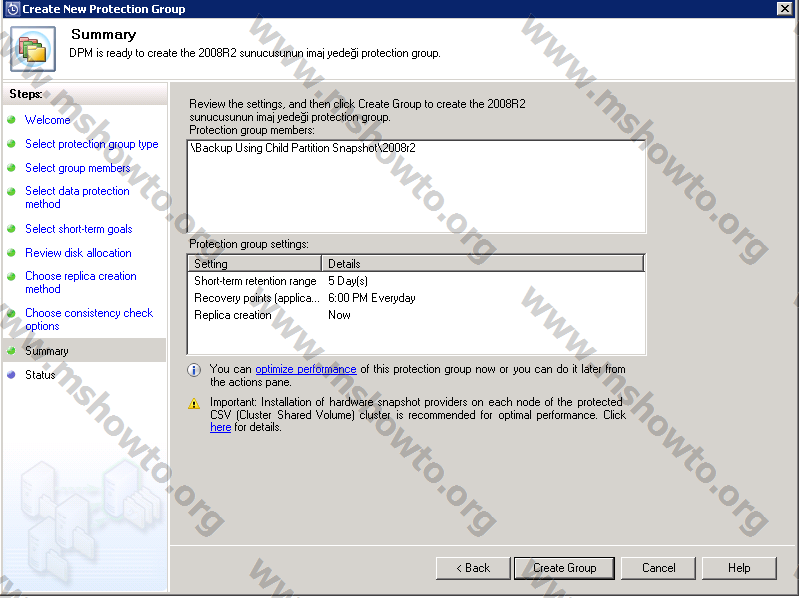Open Select data protection method step

(77, 197)
